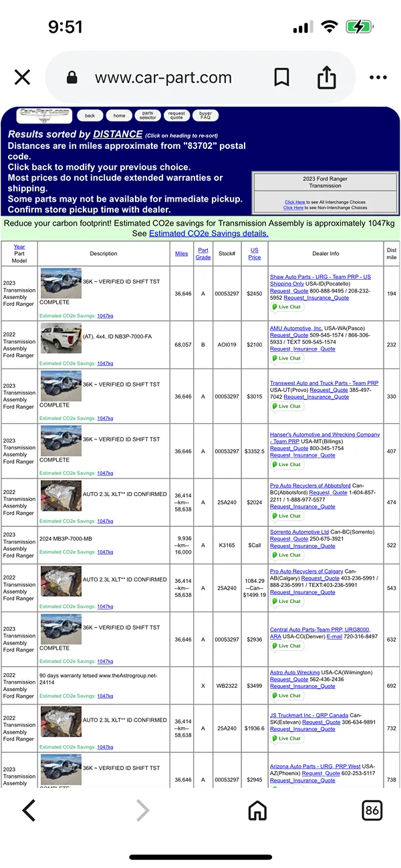Screen dimensions: 401x868
Task: Click the 'request quote' button
Action: tap(176, 116)
